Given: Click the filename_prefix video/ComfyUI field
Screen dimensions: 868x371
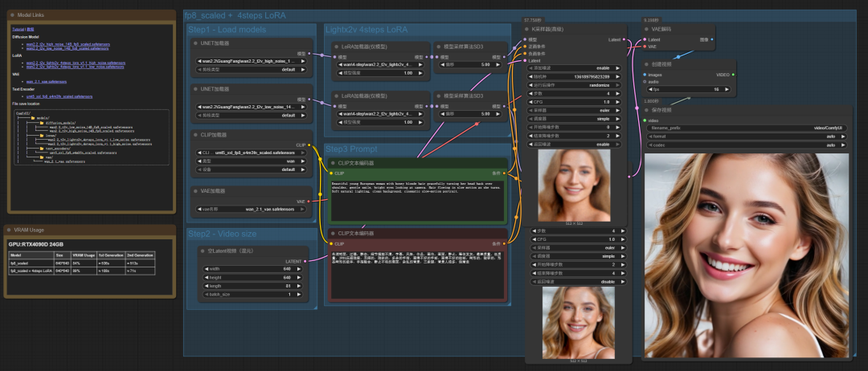Looking at the screenshot, I should tap(746, 128).
